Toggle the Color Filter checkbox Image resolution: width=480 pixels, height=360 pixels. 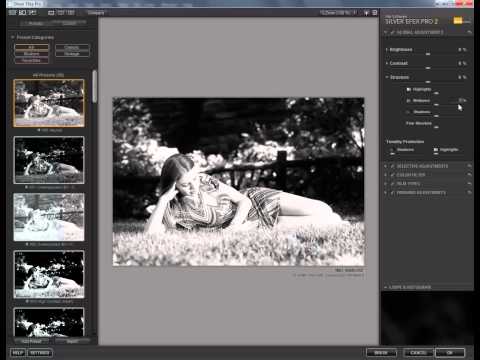click(393, 175)
